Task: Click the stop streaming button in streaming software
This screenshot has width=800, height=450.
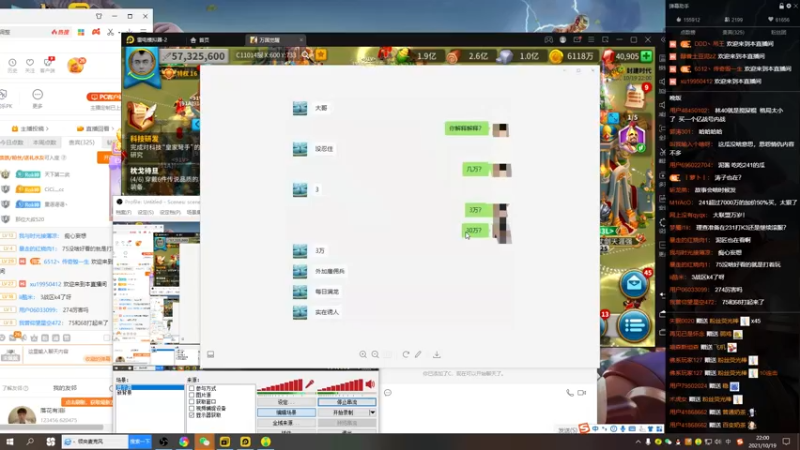Action: click(347, 402)
